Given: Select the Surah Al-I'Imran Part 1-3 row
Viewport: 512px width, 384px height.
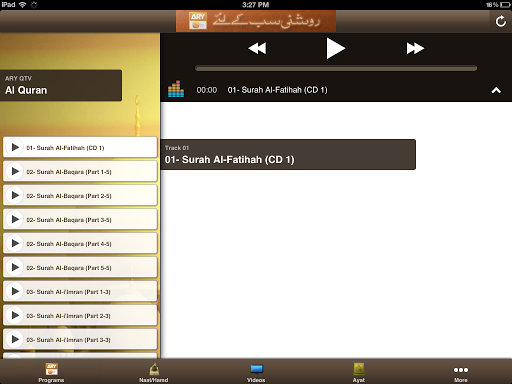Looking at the screenshot, I should (x=80, y=291).
